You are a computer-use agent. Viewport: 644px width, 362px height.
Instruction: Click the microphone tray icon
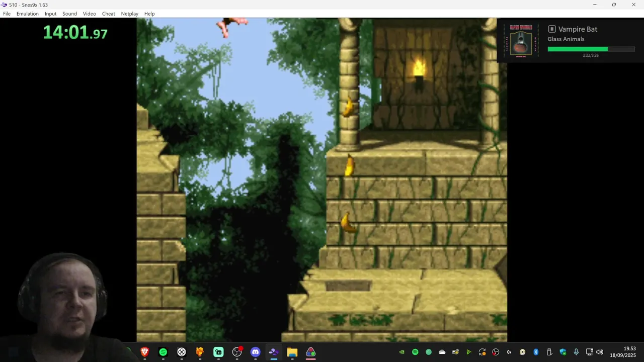[x=576, y=352]
